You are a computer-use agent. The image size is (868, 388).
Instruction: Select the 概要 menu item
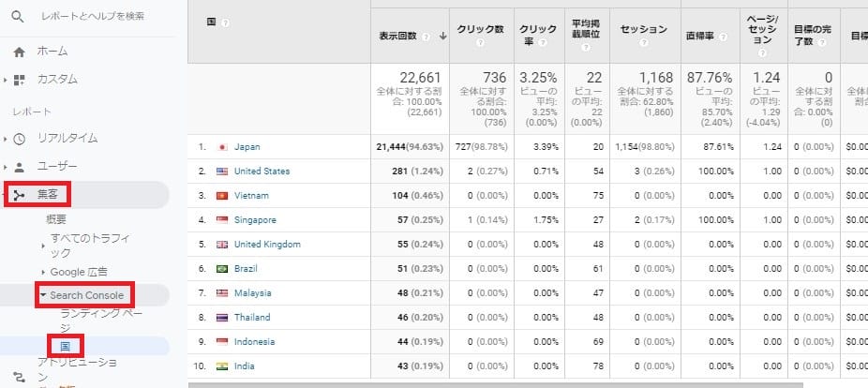pyautogui.click(x=56, y=219)
